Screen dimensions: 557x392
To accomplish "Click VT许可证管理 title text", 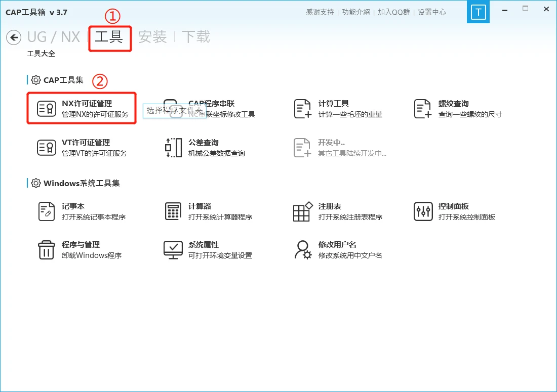I will point(86,143).
